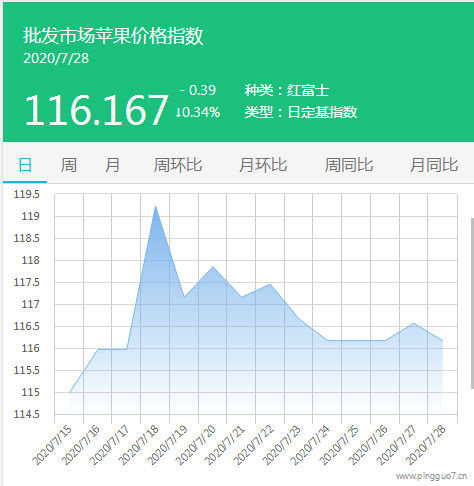This screenshot has width=474, height=486.
Task: Click the 种类：红富士 label
Action: 287,90
